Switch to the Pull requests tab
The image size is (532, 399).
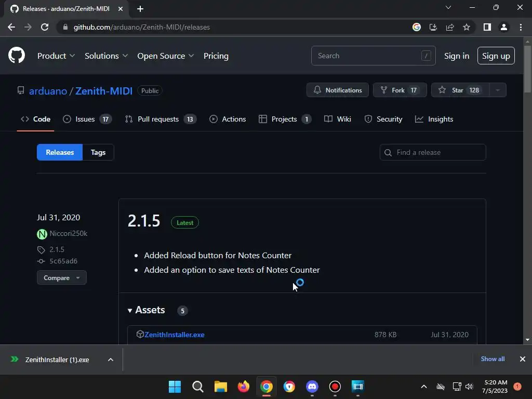click(161, 119)
